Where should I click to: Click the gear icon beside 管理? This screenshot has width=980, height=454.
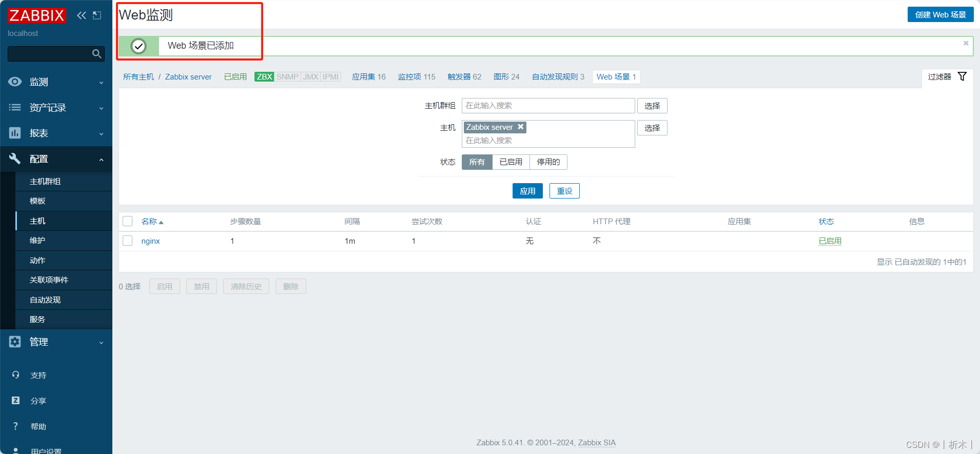click(x=15, y=342)
